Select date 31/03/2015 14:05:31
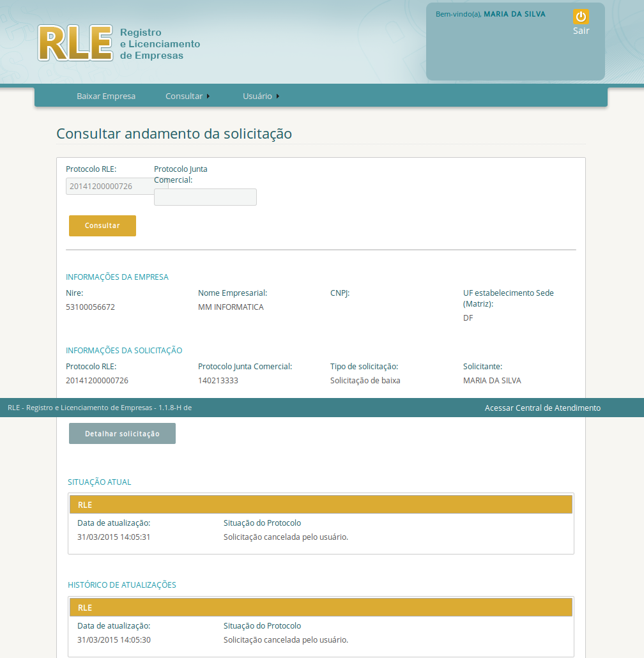 coord(114,537)
